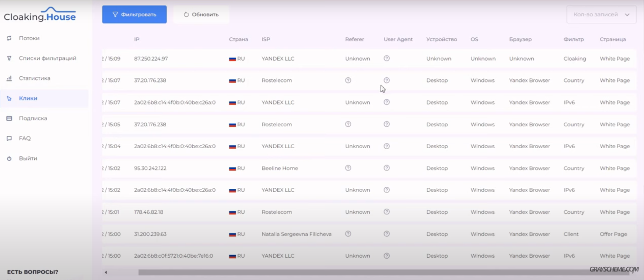The image size is (644, 280).
Task: Click the Браузер column header
Action: pos(520,39)
